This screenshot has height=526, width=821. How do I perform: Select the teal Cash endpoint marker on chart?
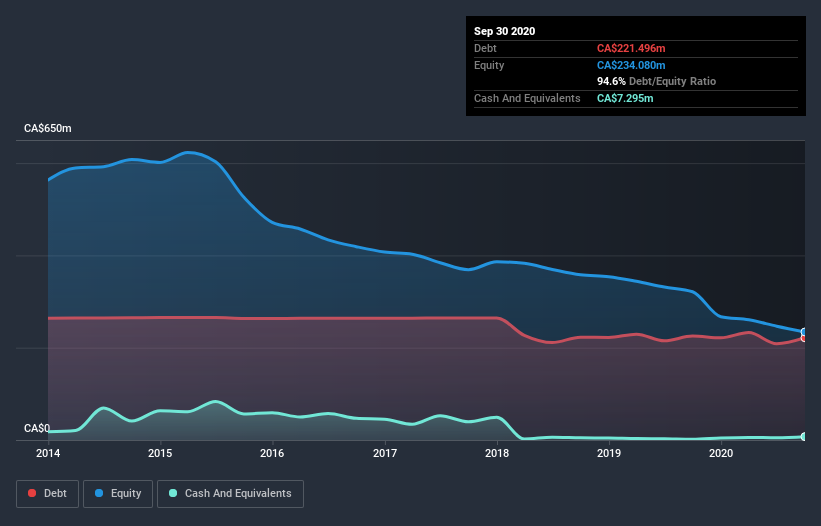point(804,437)
